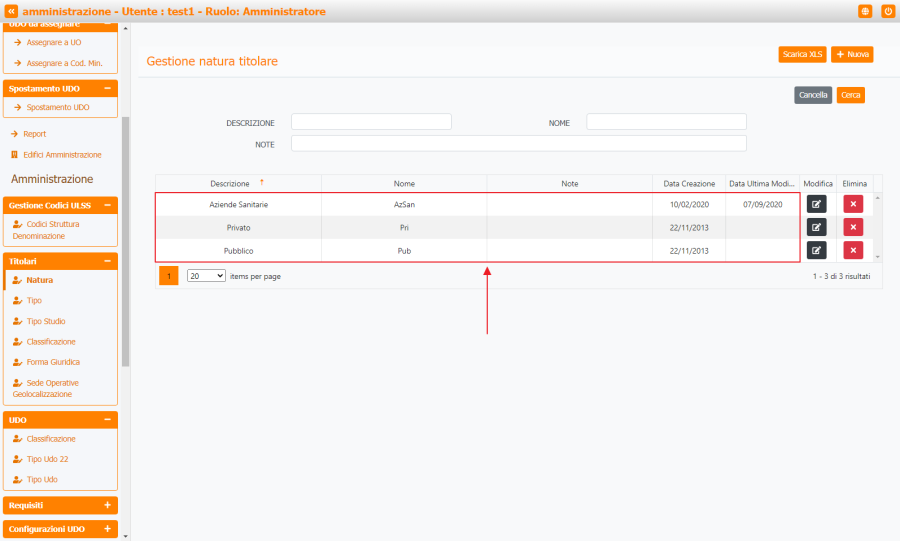Click the Cerca search button
This screenshot has width=900, height=541.
click(x=851, y=95)
